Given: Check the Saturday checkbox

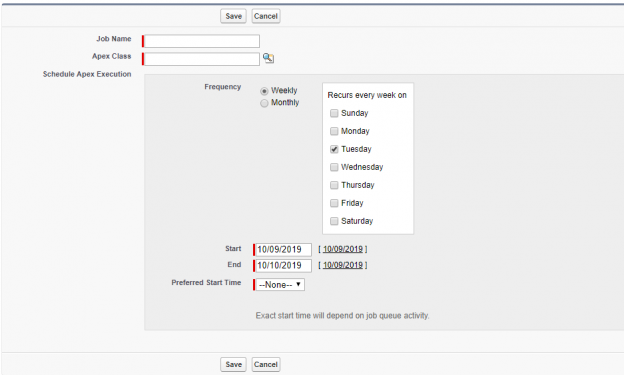Looking at the screenshot, I should (x=334, y=221).
